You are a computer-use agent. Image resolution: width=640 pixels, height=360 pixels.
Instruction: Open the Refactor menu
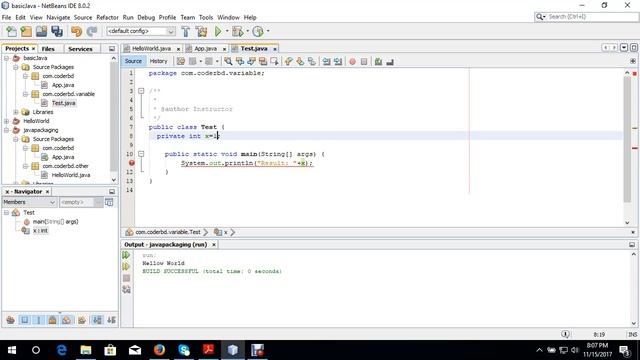point(107,18)
